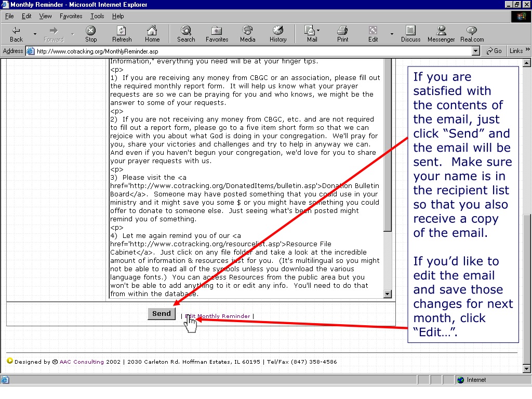Expand the Back button history dropdown arrow
This screenshot has height=399, width=532.
coord(35,34)
